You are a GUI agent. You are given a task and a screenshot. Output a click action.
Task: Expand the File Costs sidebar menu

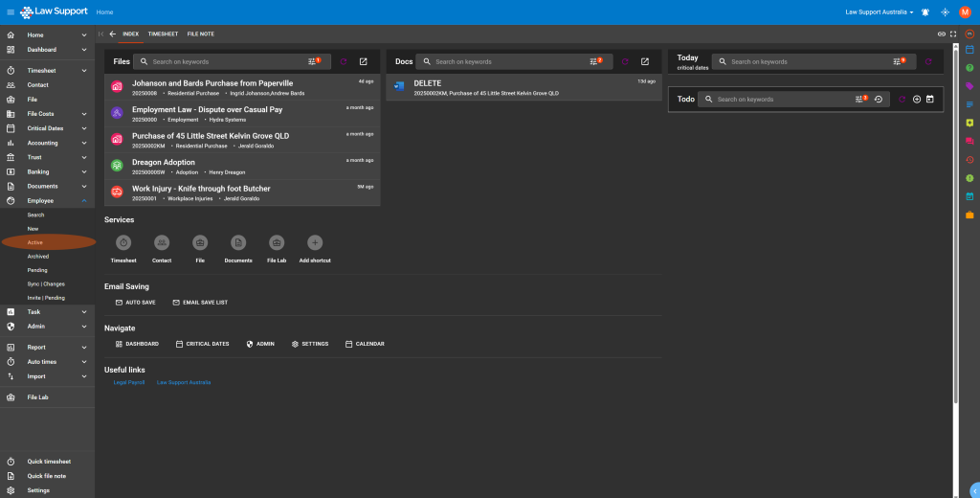(84, 114)
